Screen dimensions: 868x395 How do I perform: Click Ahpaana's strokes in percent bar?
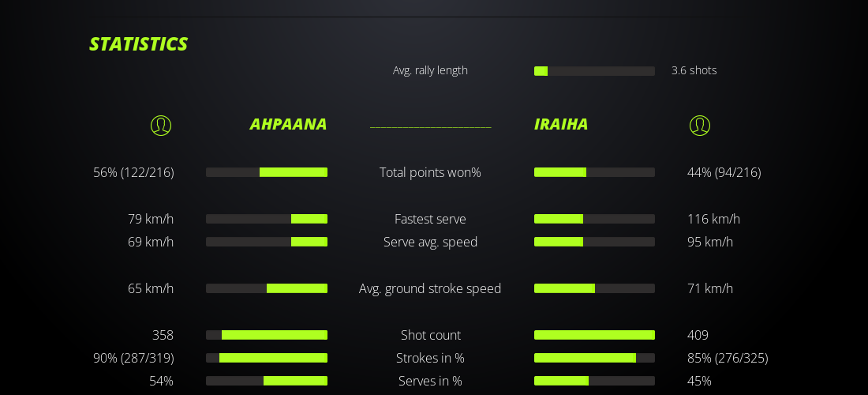point(267,358)
